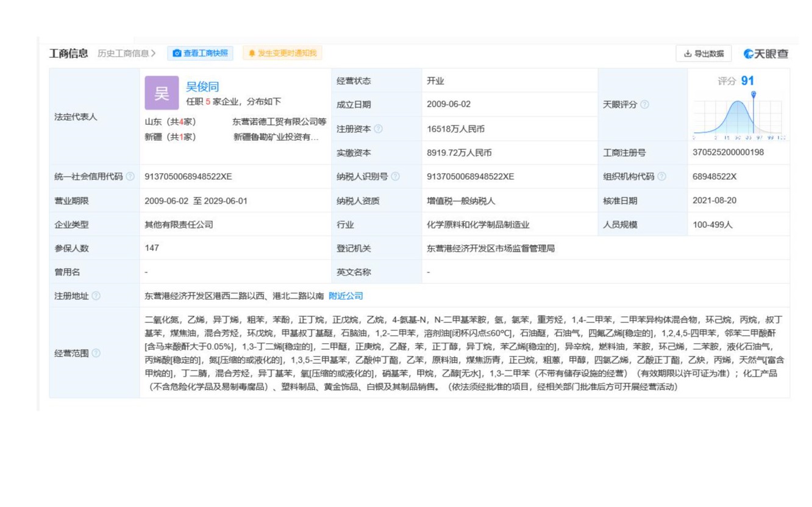This screenshot has width=812, height=507.
Task: Open 新疆鲁勘矿业投资有… company link
Action: coord(276,137)
